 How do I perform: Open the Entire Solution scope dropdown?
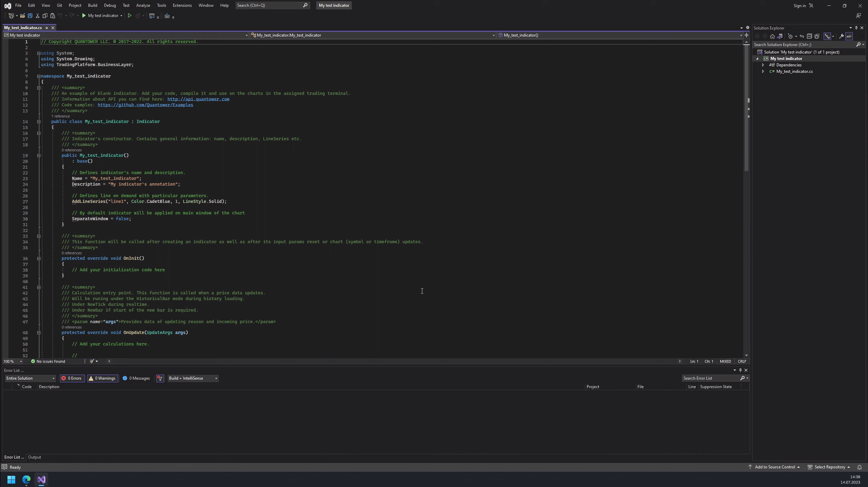point(30,378)
